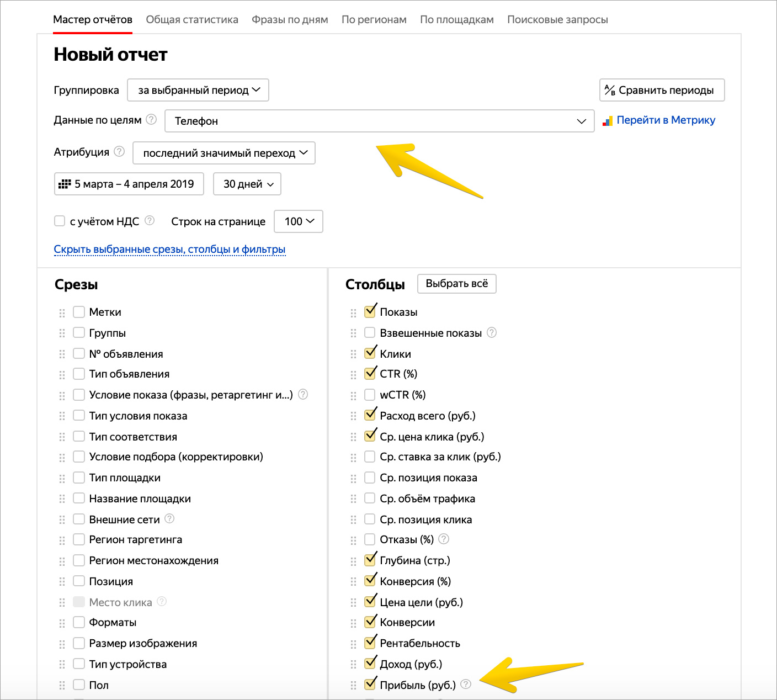The height and width of the screenshot is (700, 777).
Task: Switch to Общая статистика tab
Action: click(x=192, y=19)
